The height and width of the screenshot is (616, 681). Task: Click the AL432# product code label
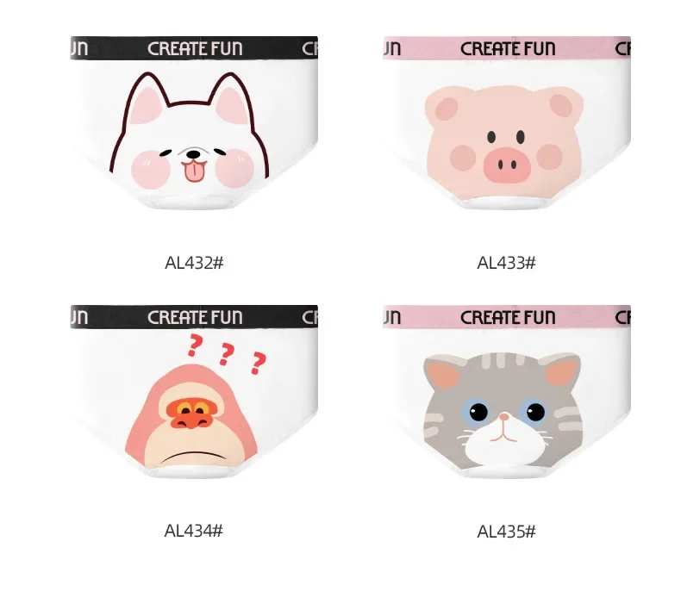coord(194,263)
